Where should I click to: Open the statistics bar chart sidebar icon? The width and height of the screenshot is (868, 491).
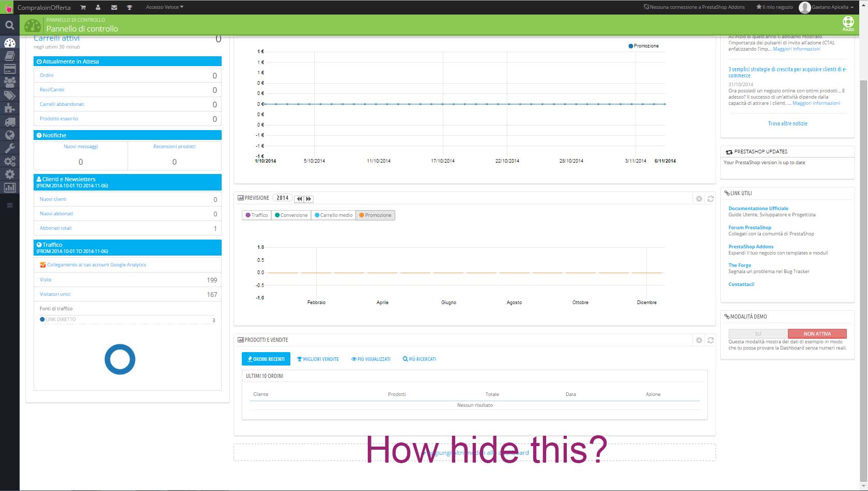[x=10, y=187]
